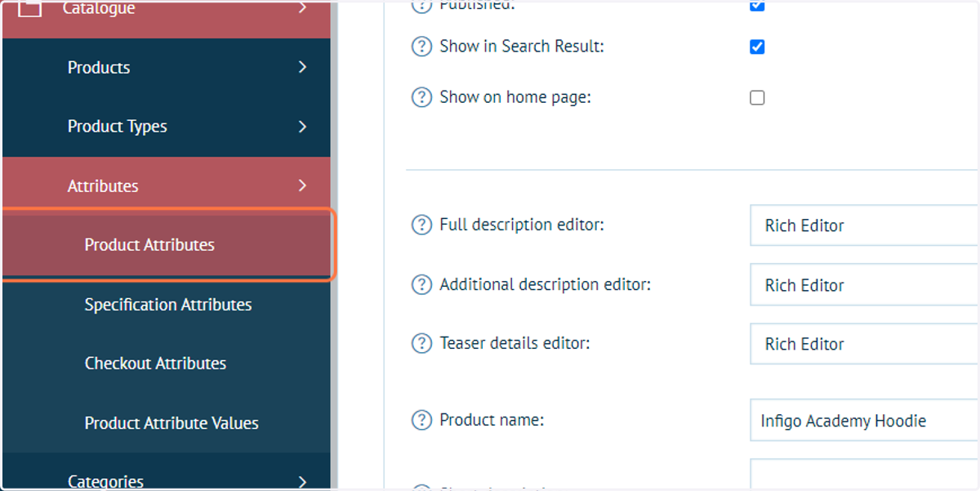Screen dimensions: 980x491
Task: Open Additional description editor dropdown
Action: pyautogui.click(x=864, y=285)
